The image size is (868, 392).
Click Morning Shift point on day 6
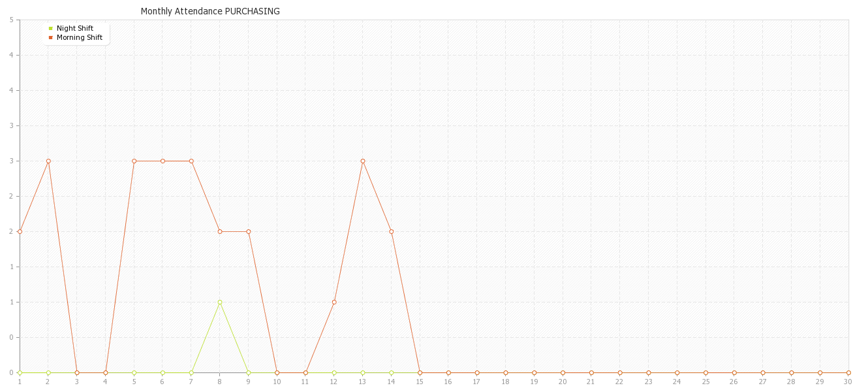coord(163,161)
